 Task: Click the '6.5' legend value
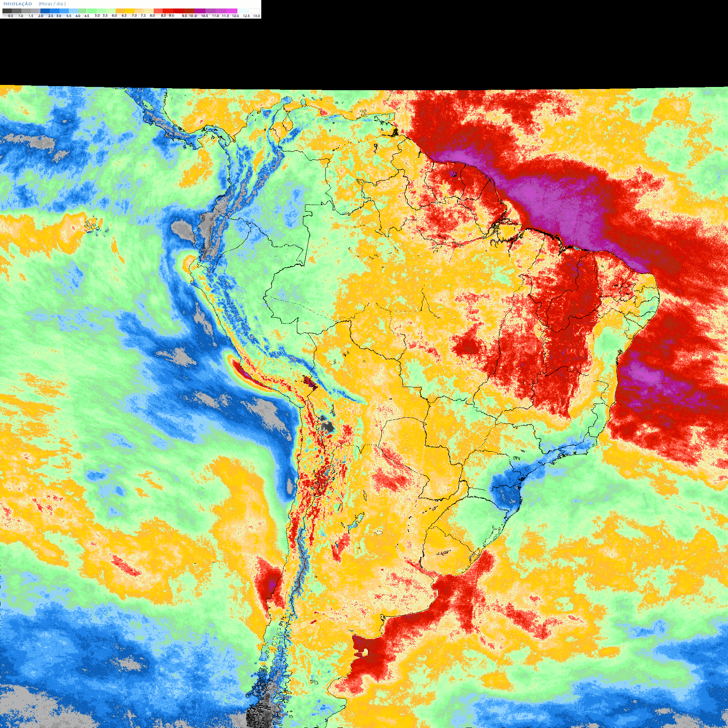point(124,15)
